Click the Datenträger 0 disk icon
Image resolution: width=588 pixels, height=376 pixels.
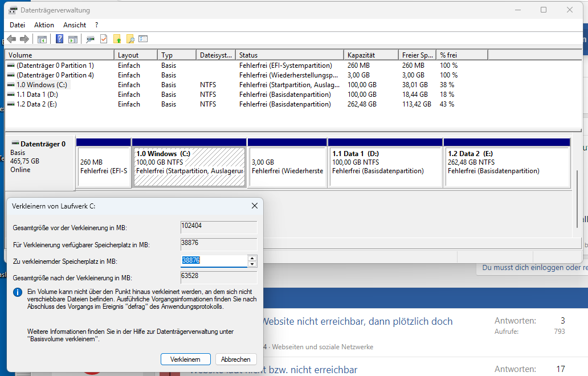pyautogui.click(x=15, y=143)
